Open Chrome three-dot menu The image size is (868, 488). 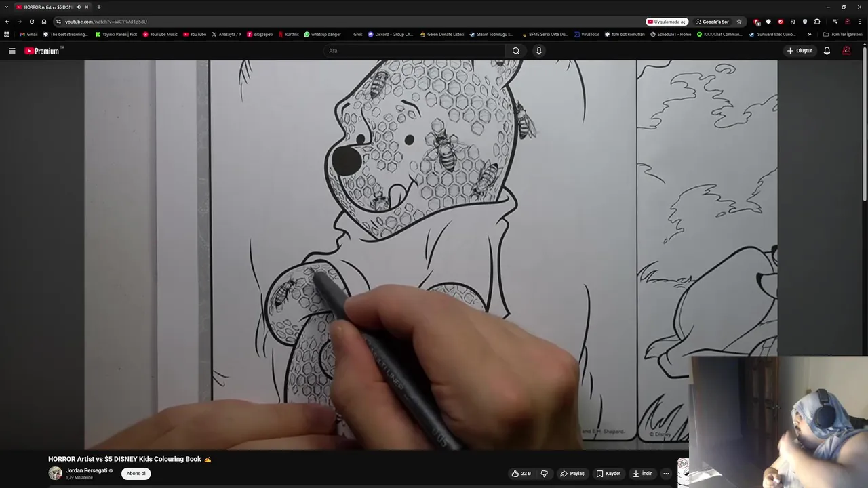pyautogui.click(x=859, y=22)
